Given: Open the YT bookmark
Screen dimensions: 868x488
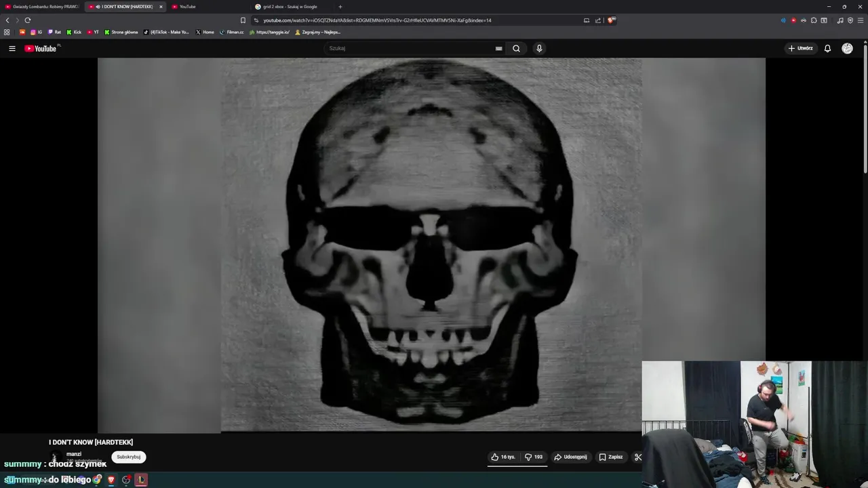Looking at the screenshot, I should [x=93, y=32].
